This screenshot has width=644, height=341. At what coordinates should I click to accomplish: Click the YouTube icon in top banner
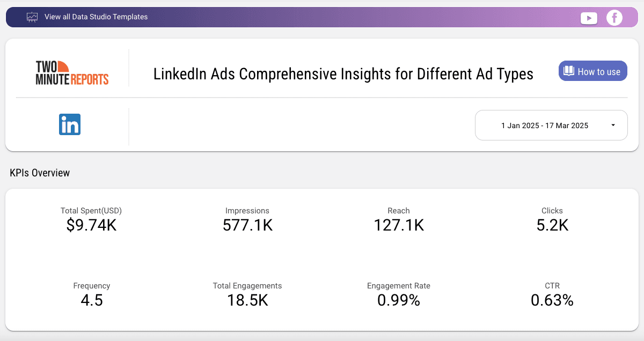[x=589, y=18]
